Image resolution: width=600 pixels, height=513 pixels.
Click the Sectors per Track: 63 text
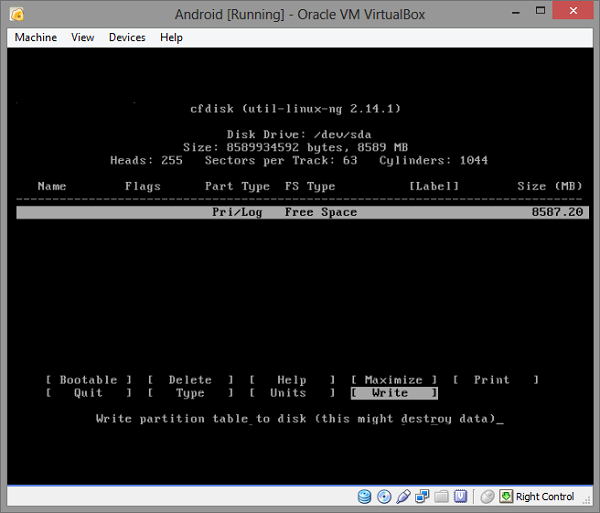point(280,160)
